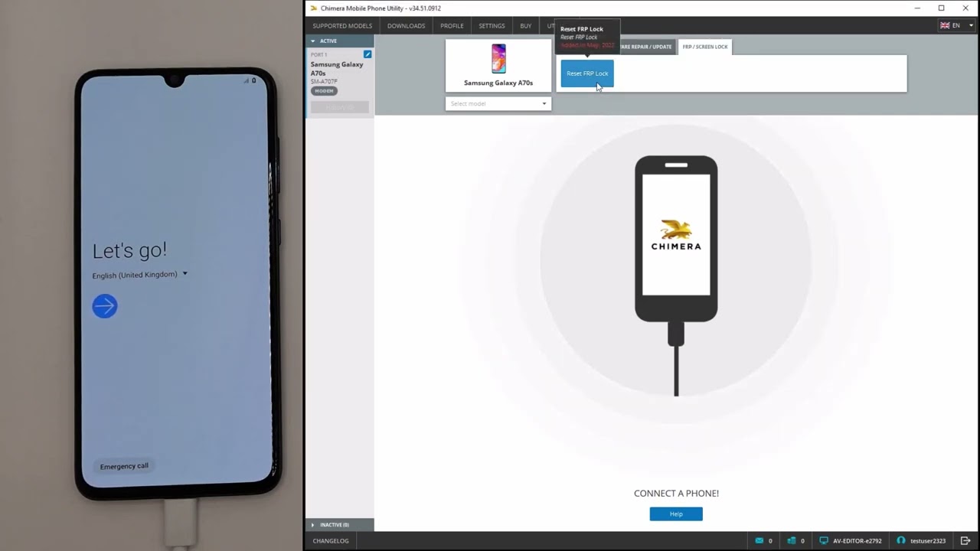Open the Settings menu

pos(492,26)
